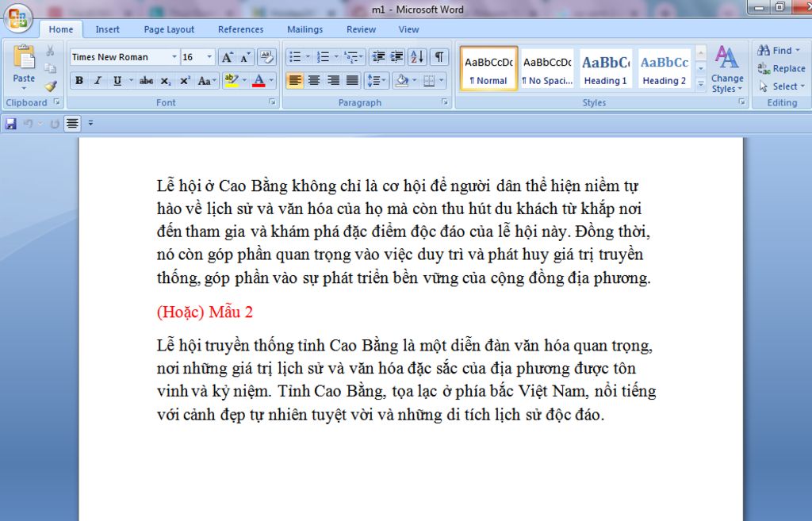Customize Quick Access Toolbar dropdown
This screenshot has width=812, height=521.
point(90,123)
